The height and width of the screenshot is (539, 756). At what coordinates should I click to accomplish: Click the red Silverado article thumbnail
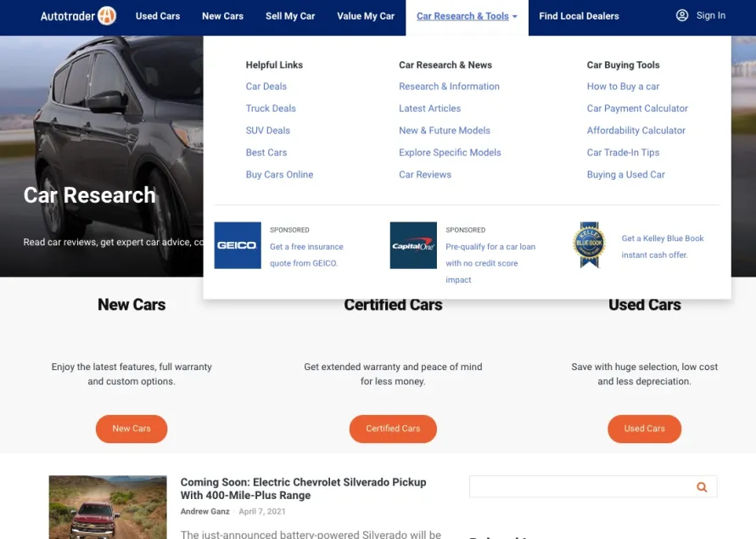(x=108, y=507)
